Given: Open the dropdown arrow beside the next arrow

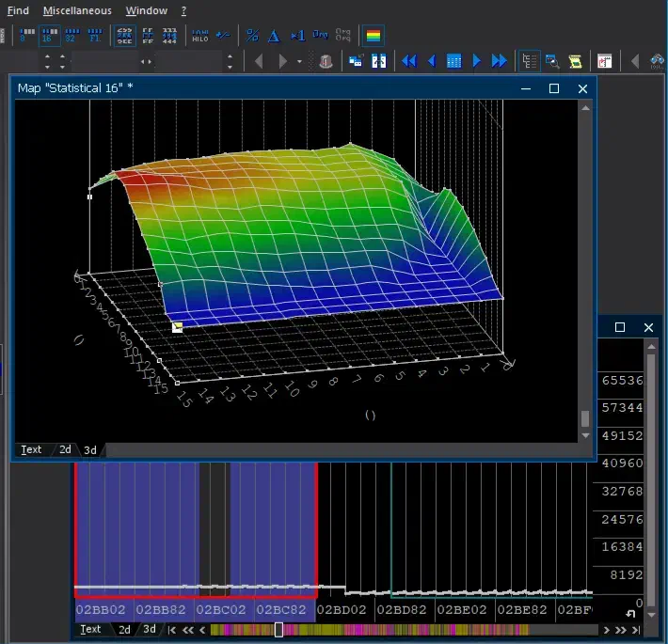Looking at the screenshot, I should point(299,61).
